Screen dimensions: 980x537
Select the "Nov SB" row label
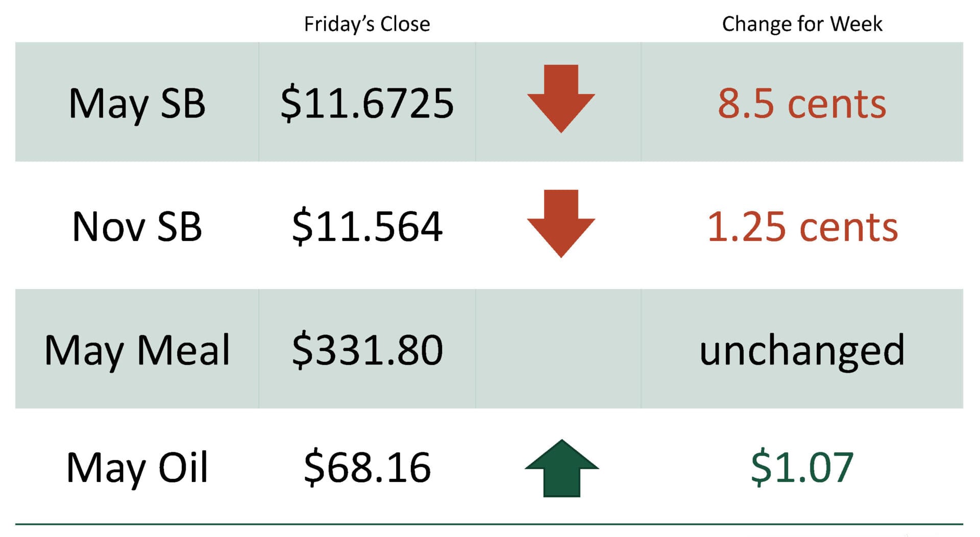click(x=137, y=227)
